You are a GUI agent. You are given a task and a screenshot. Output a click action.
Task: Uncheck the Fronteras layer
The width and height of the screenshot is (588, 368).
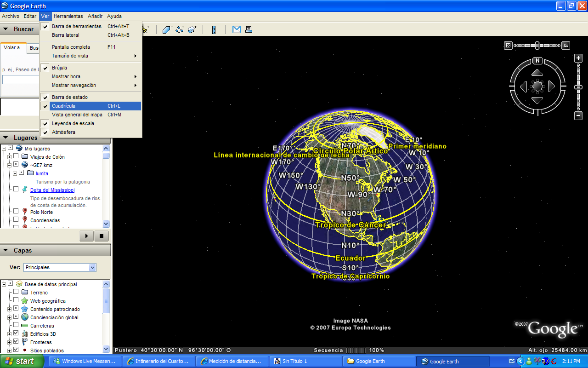coord(16,341)
